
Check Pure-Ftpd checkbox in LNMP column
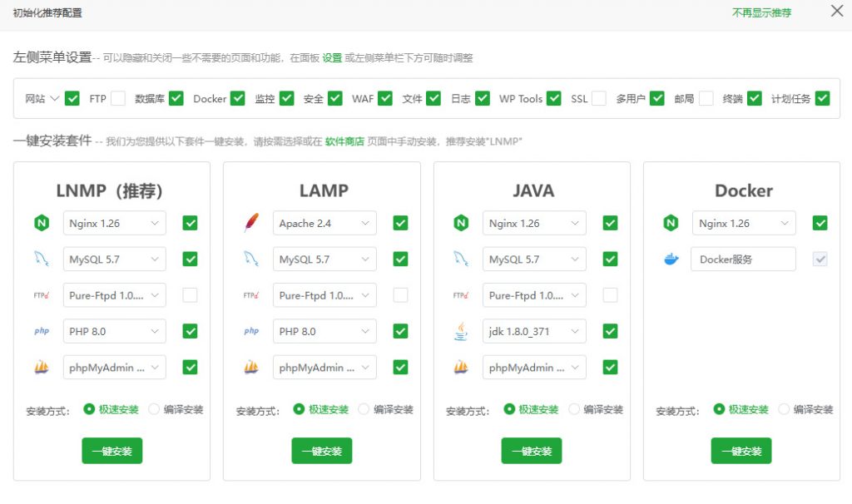pyautogui.click(x=191, y=295)
